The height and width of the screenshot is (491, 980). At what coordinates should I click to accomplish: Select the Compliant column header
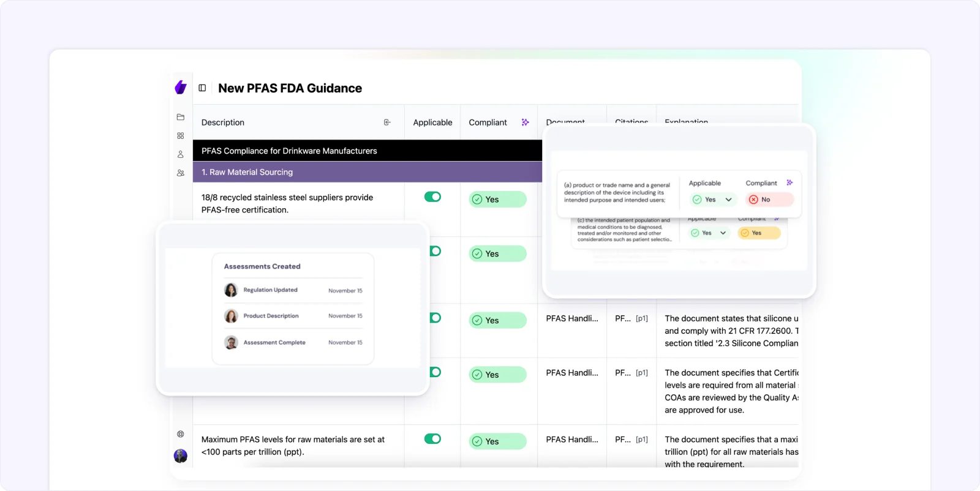(x=488, y=122)
